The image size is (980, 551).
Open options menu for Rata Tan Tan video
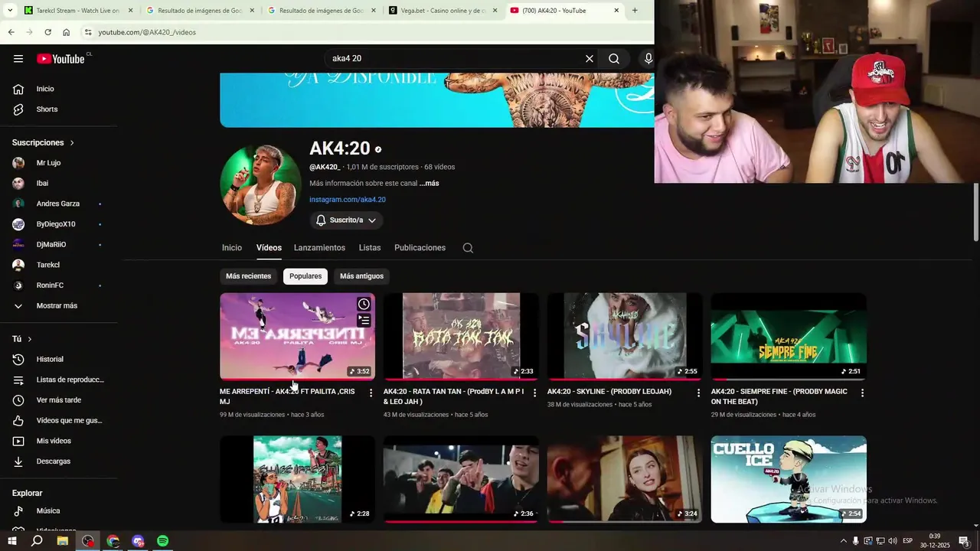[x=535, y=393]
